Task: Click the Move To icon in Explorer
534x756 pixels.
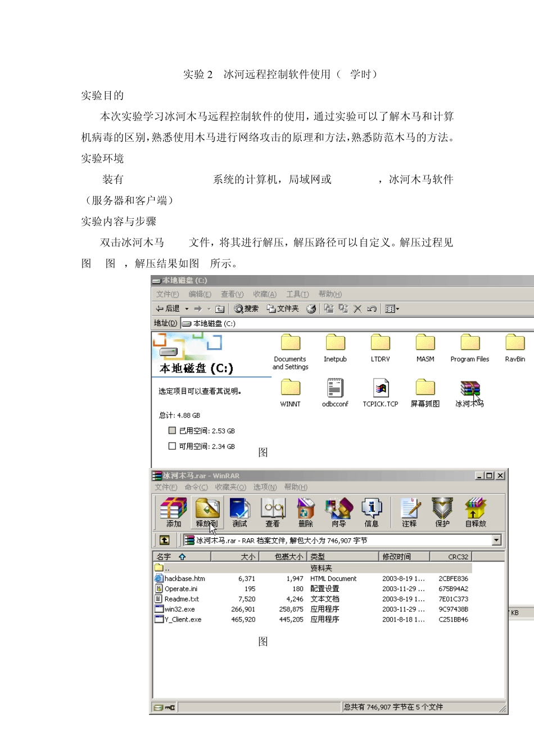Action: pos(329,308)
